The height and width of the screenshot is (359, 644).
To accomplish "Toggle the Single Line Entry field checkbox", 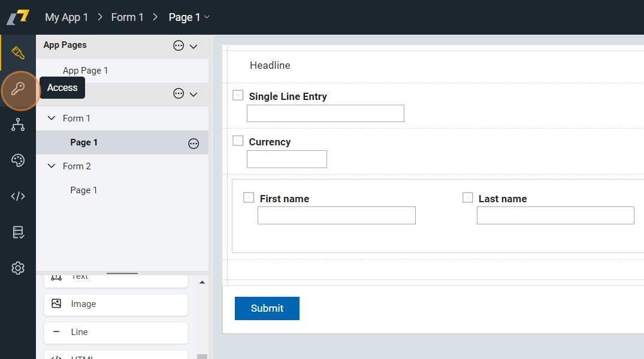I will [x=238, y=95].
